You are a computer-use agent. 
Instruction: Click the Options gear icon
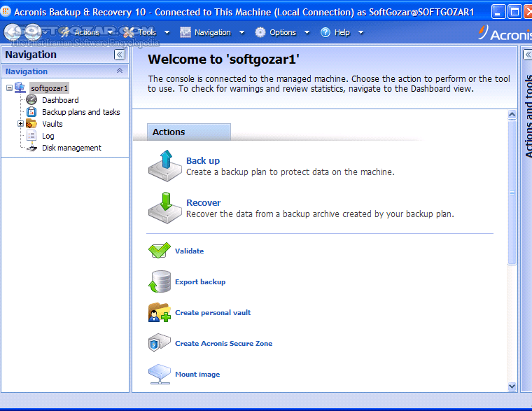(260, 33)
